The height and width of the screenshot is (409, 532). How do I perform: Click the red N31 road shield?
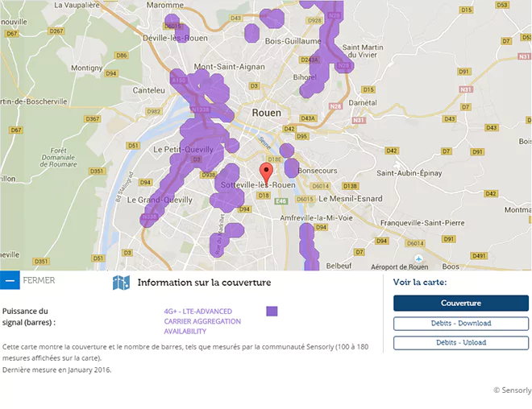pos(358,120)
